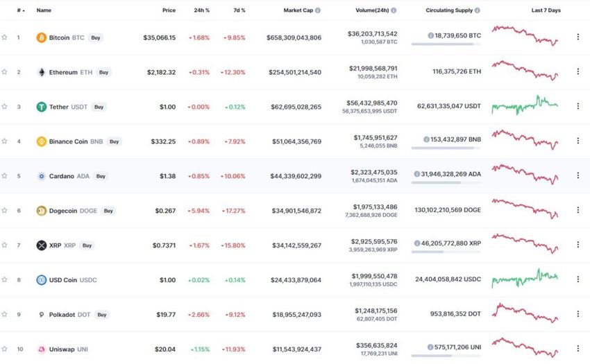Viewport: 590px width, 364px height.
Task: Open the more options menu for Polkadot
Action: tap(578, 315)
